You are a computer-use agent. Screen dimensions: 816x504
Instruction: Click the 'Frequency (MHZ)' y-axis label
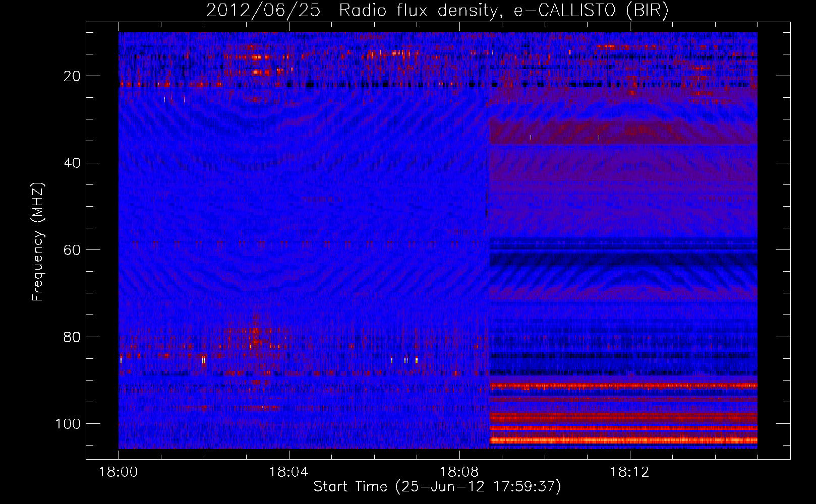pyautogui.click(x=38, y=242)
